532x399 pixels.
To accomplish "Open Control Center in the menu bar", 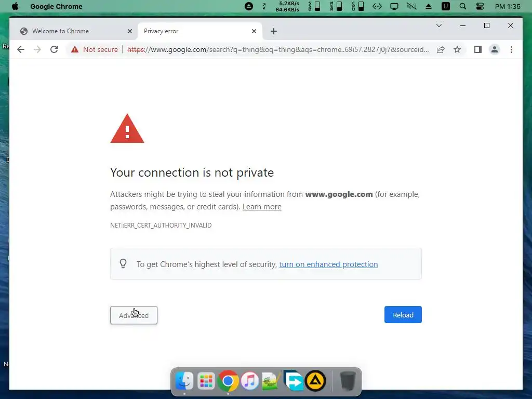I will coord(480,6).
